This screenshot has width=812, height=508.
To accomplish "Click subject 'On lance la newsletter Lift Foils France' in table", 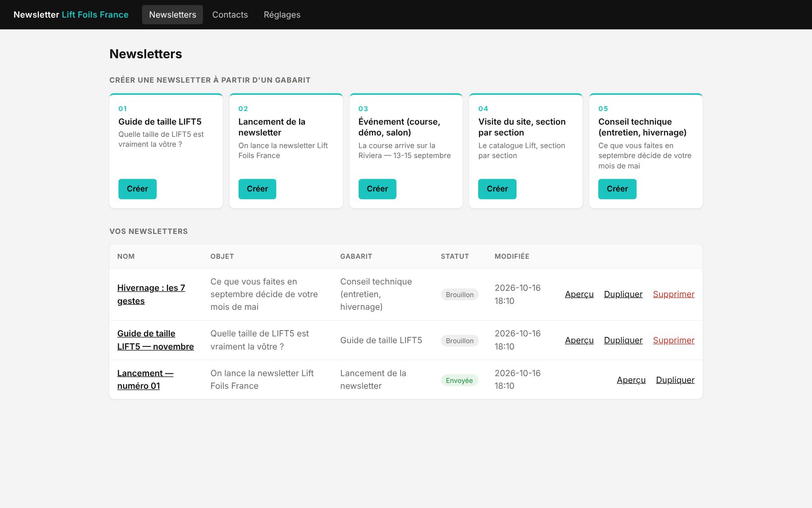I will tap(262, 379).
